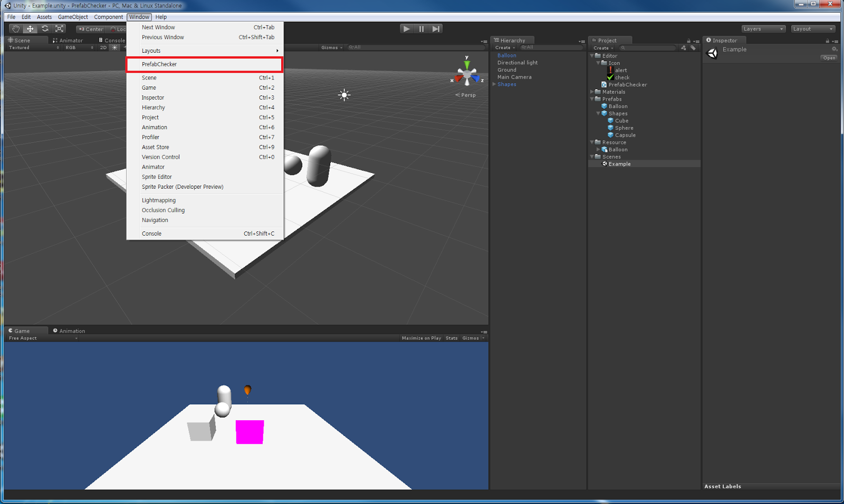Click the blue Z axis cone of the gizmo
The width and height of the screenshot is (844, 504).
click(x=476, y=79)
